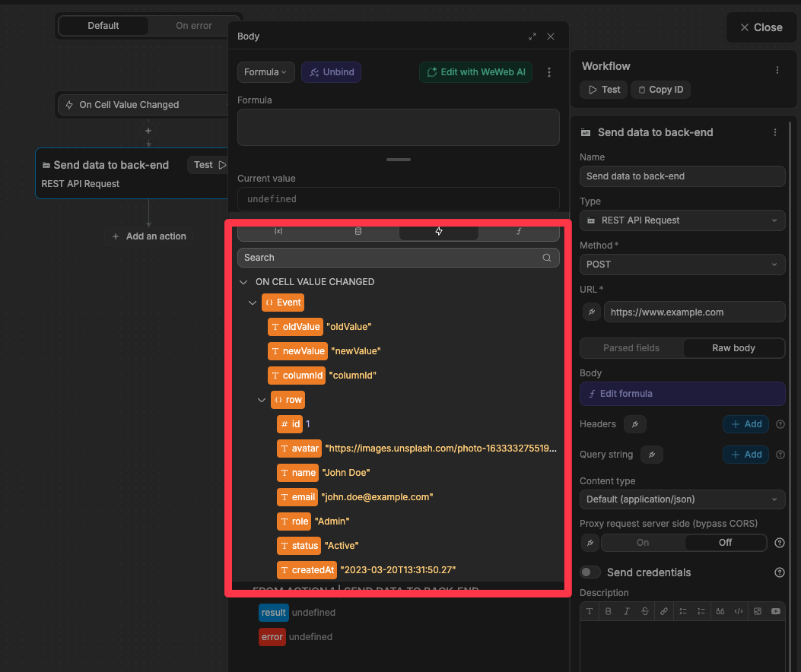
Task: Switch to the On error tab
Action: tap(194, 26)
